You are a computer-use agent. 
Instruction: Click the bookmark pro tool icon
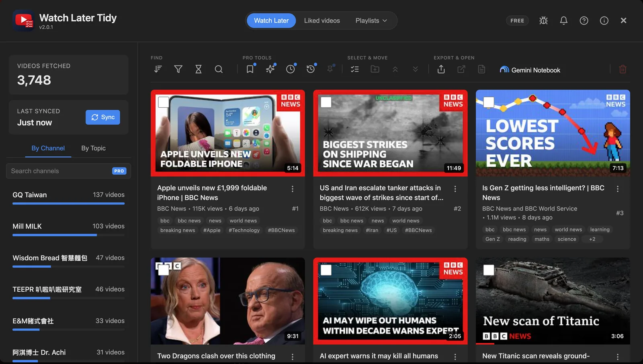250,69
